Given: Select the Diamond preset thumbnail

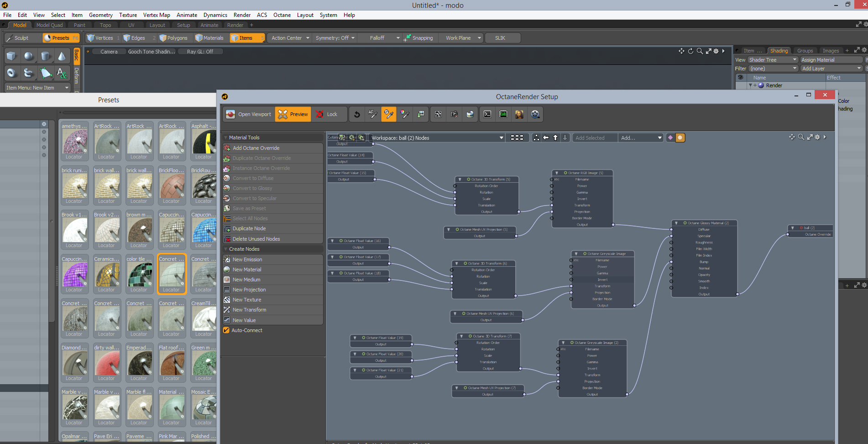Looking at the screenshot, I should coord(75,363).
